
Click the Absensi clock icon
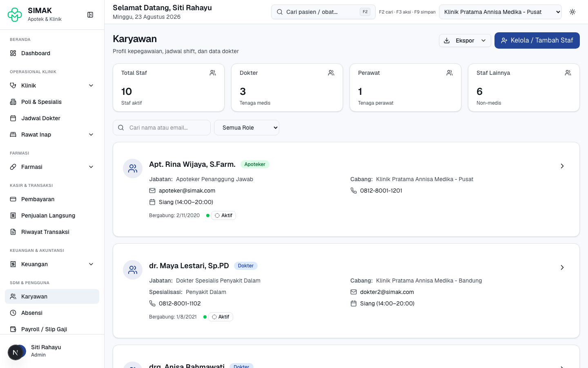coord(13,313)
